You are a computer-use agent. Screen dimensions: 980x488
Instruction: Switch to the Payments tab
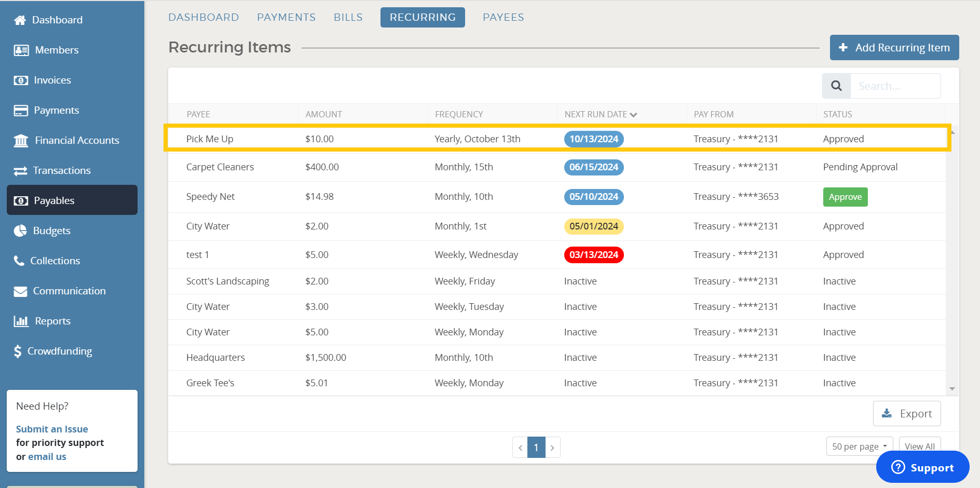tap(286, 17)
